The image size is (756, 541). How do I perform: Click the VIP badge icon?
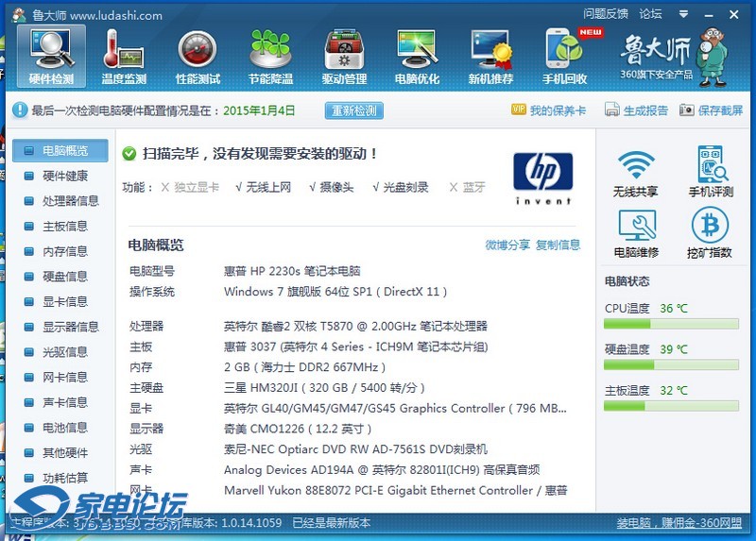click(518, 110)
